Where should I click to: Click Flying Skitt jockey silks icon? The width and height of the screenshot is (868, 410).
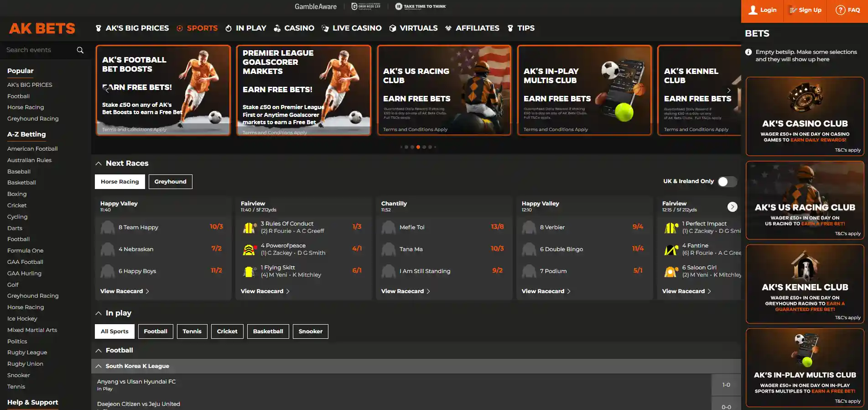tap(249, 271)
